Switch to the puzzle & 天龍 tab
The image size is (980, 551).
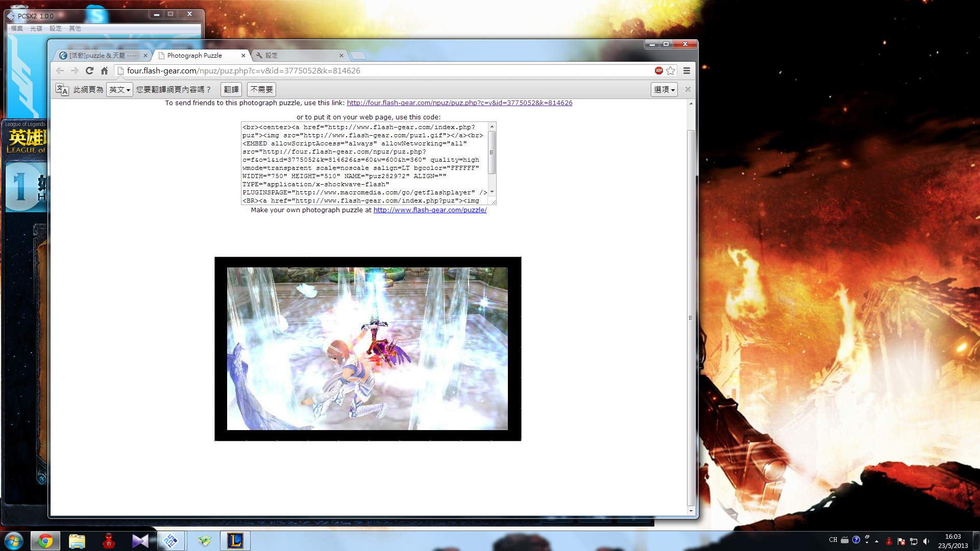(x=103, y=56)
